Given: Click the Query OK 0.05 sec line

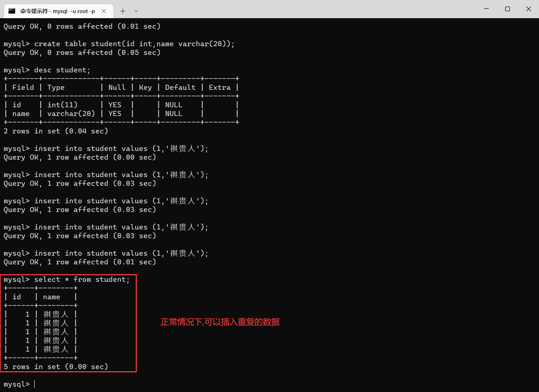Looking at the screenshot, I should point(82,52).
